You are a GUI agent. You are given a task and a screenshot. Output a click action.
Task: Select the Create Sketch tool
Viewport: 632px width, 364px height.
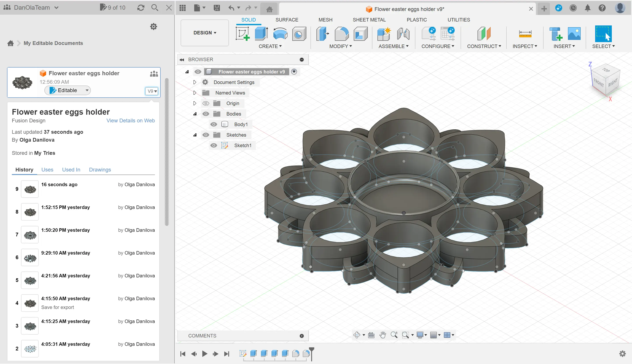(x=242, y=34)
